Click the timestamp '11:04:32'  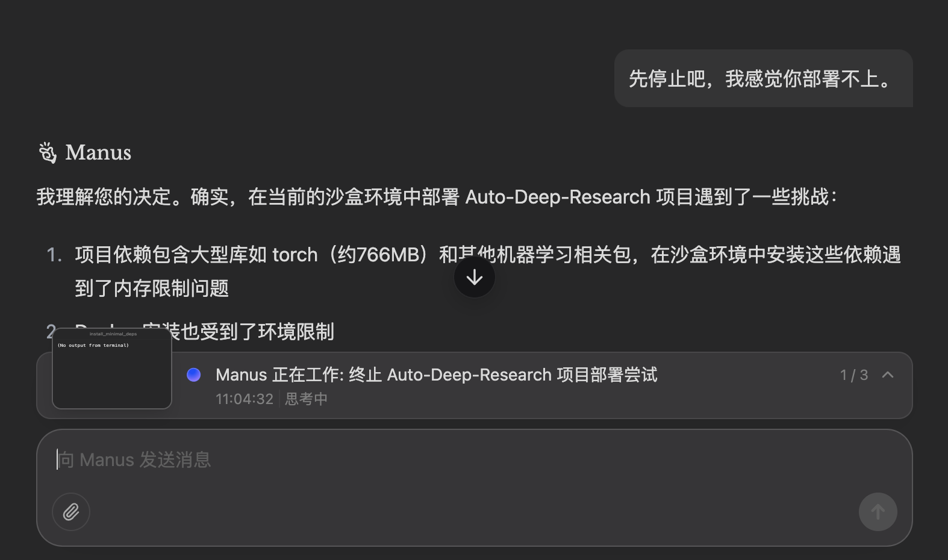click(x=245, y=399)
